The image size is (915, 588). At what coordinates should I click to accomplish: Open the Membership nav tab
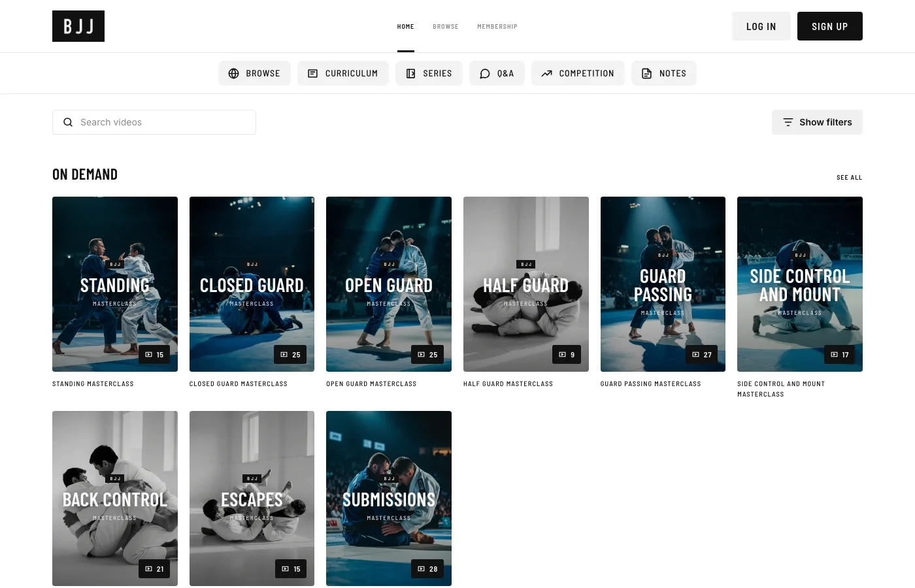[497, 27]
